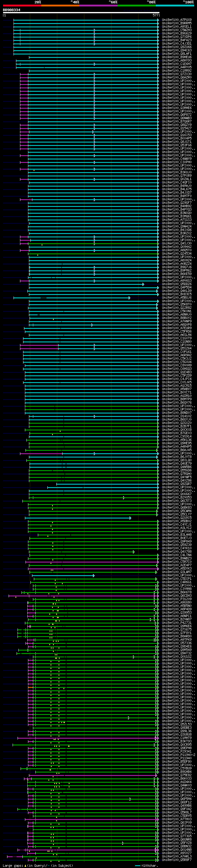Open hit UniRef100_A9SEL1
Viewport: 197px width, 868px height.
pyautogui.click(x=177, y=26)
